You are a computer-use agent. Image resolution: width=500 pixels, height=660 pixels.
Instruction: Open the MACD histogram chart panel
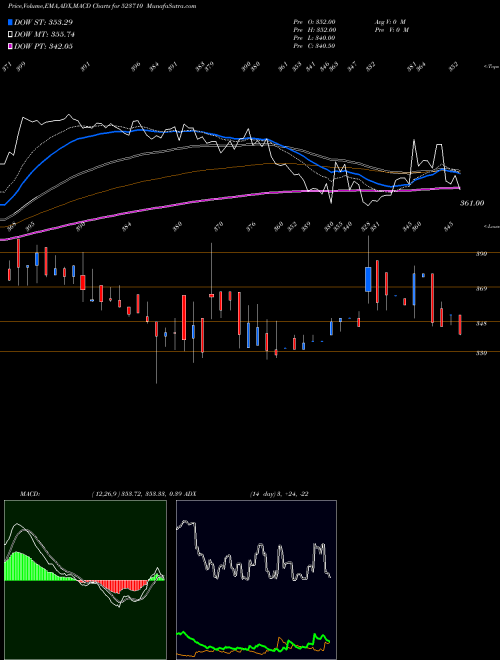pyautogui.click(x=85, y=580)
